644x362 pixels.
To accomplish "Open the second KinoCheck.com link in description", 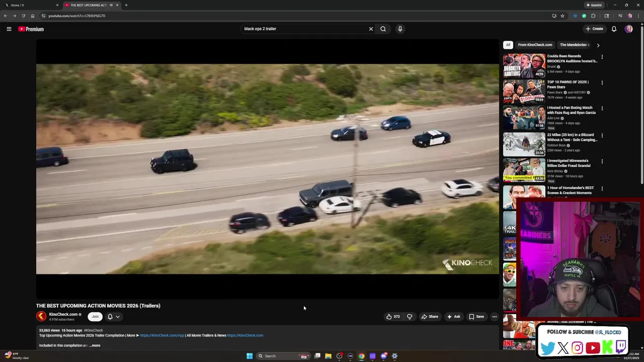I will pos(245,335).
